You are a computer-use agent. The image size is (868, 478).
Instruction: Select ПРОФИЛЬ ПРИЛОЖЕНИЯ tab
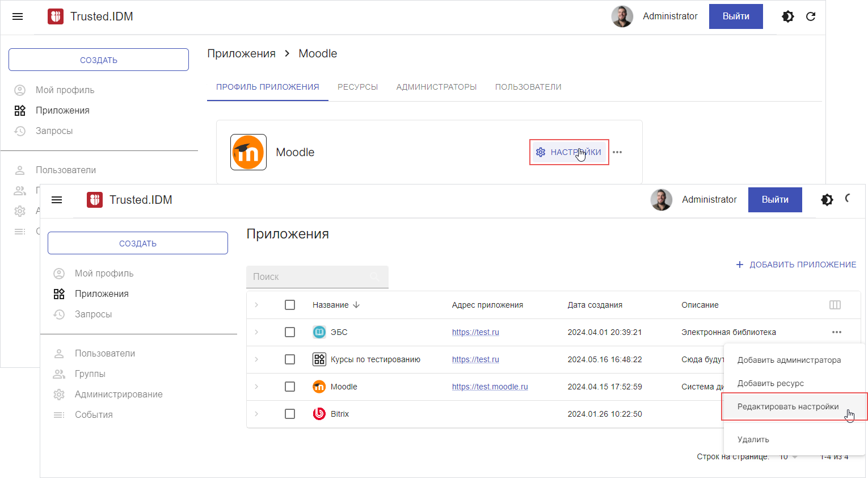268,87
